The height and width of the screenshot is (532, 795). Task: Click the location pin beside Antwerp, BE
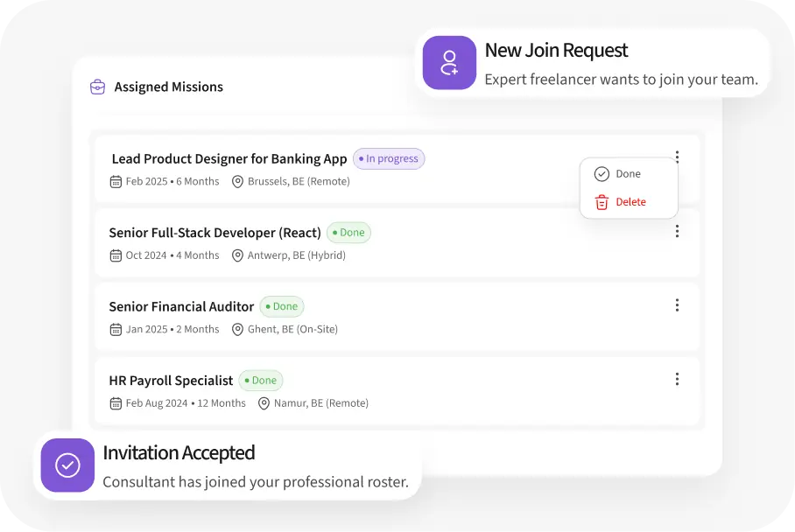point(237,255)
